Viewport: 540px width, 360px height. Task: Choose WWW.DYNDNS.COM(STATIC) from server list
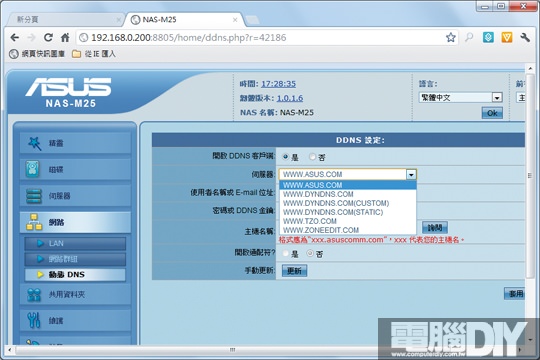pos(333,212)
